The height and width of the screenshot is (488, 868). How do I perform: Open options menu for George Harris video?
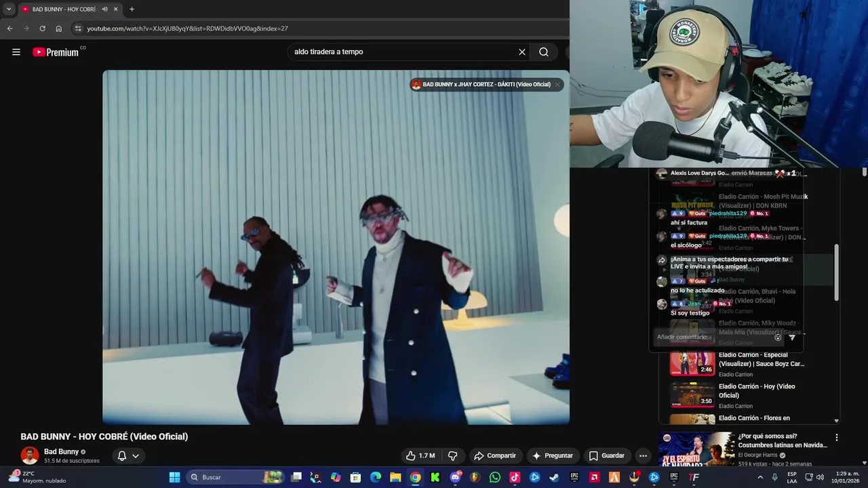[x=836, y=438]
